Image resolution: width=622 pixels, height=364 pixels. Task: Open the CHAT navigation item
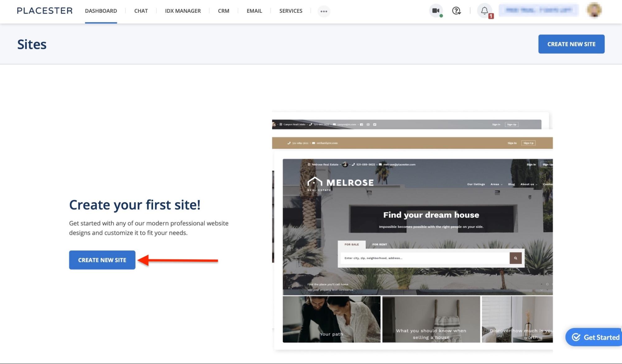tap(141, 11)
